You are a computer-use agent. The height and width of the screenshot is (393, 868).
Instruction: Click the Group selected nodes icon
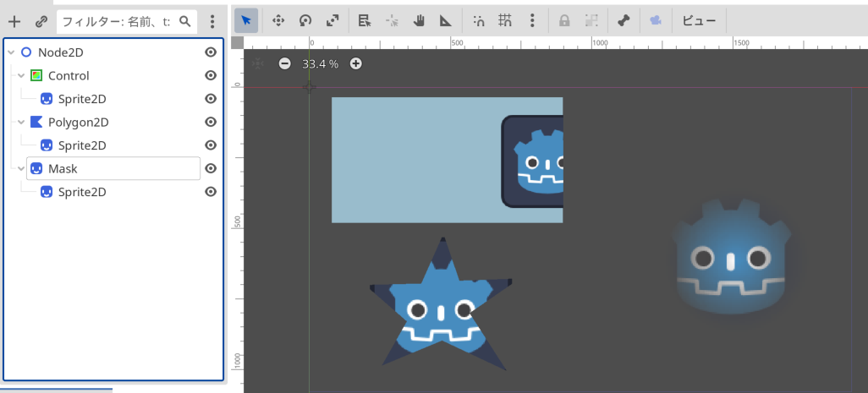coord(591,21)
